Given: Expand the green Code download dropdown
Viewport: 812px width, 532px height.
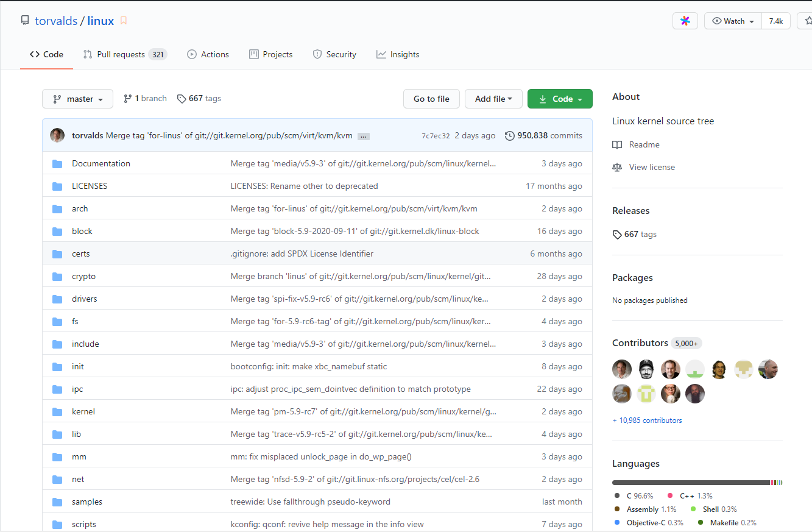Looking at the screenshot, I should [x=560, y=99].
